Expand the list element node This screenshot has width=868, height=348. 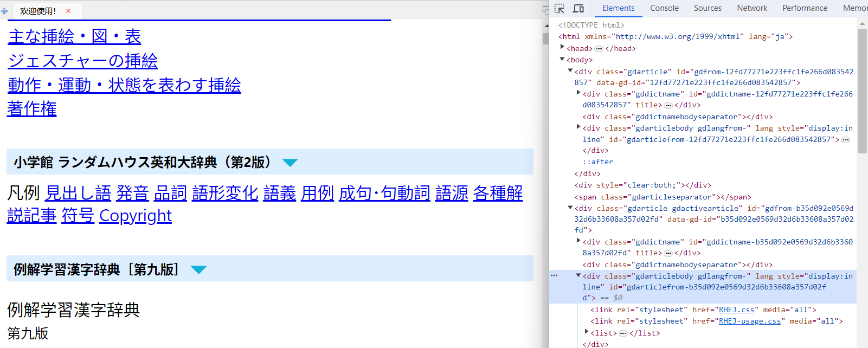coord(586,332)
